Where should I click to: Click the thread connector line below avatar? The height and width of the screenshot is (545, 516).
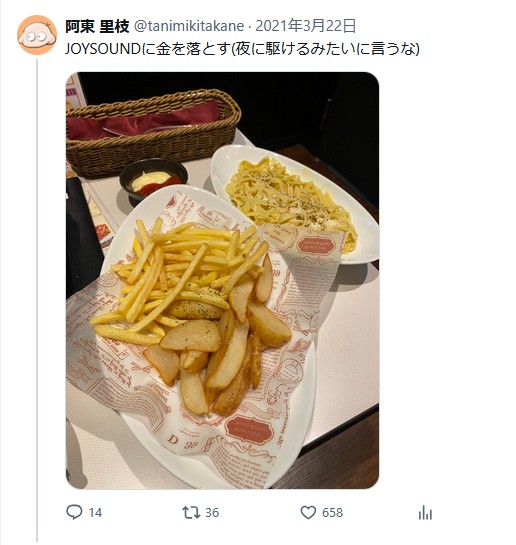(x=37, y=301)
